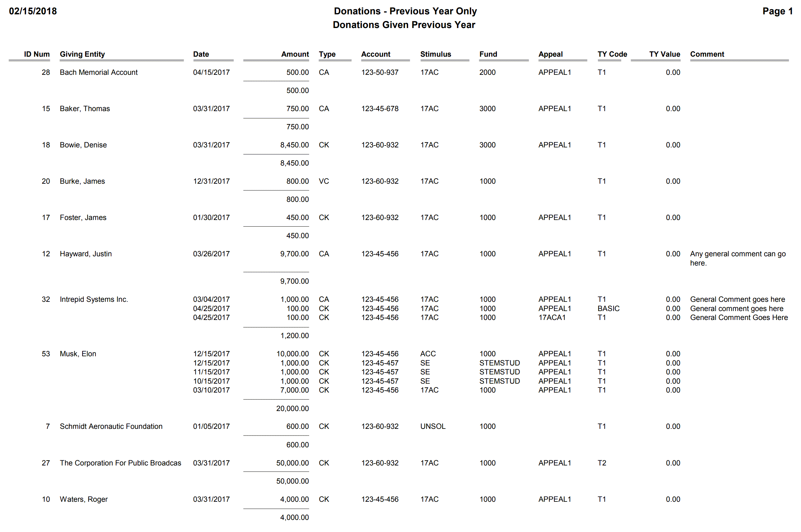Click comment 'Any general comment can go here.'
Viewport: 801px width, 532px height.
pyautogui.click(x=738, y=258)
